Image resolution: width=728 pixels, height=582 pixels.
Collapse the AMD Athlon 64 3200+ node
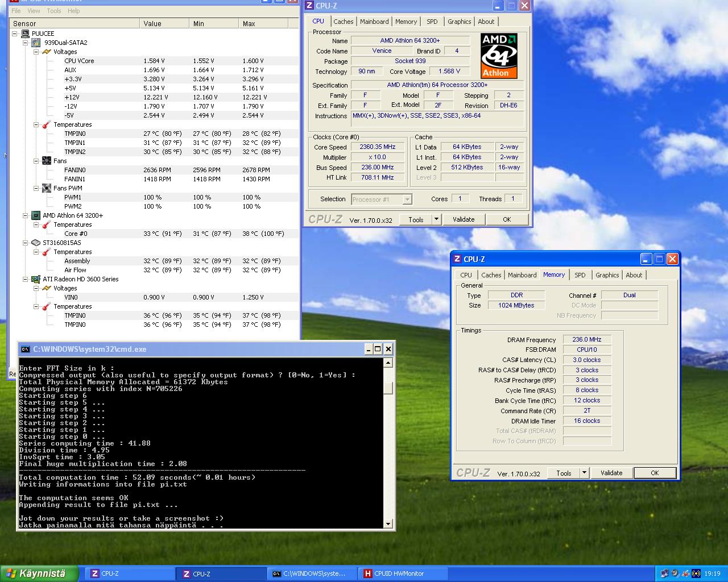[26, 215]
